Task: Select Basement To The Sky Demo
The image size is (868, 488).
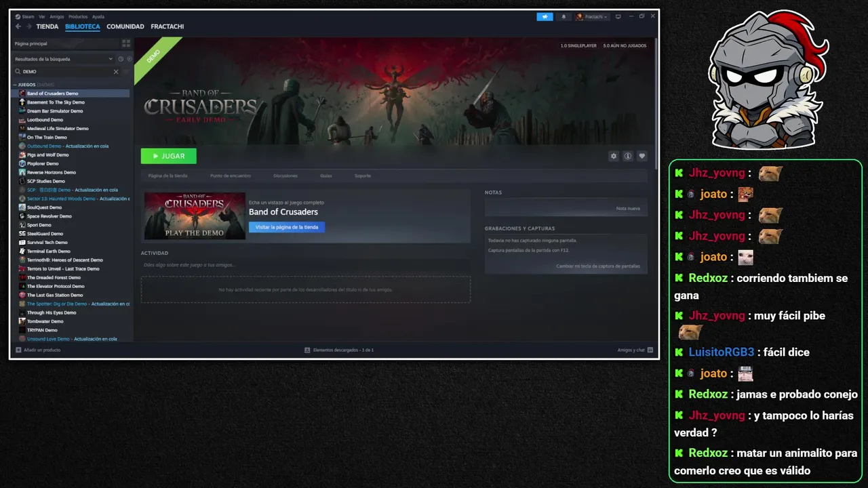Action: pos(56,102)
